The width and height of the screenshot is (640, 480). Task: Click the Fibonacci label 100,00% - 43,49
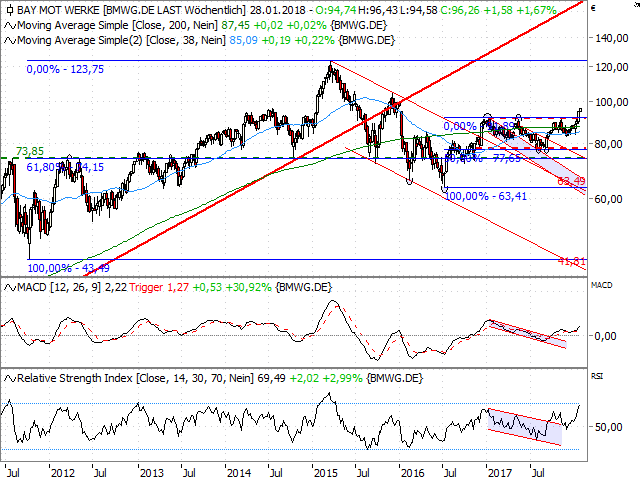pos(69,268)
